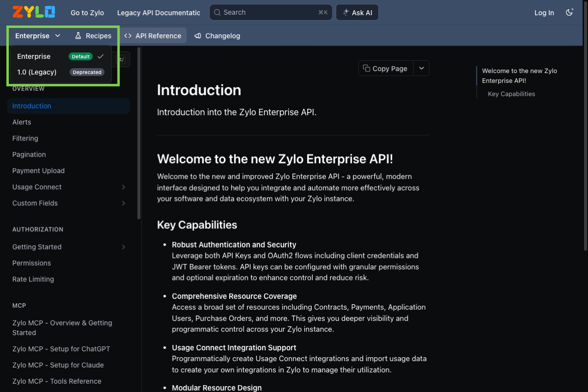Image resolution: width=588 pixels, height=392 pixels.
Task: Open the Permissions sidebar page
Action: pos(69,263)
